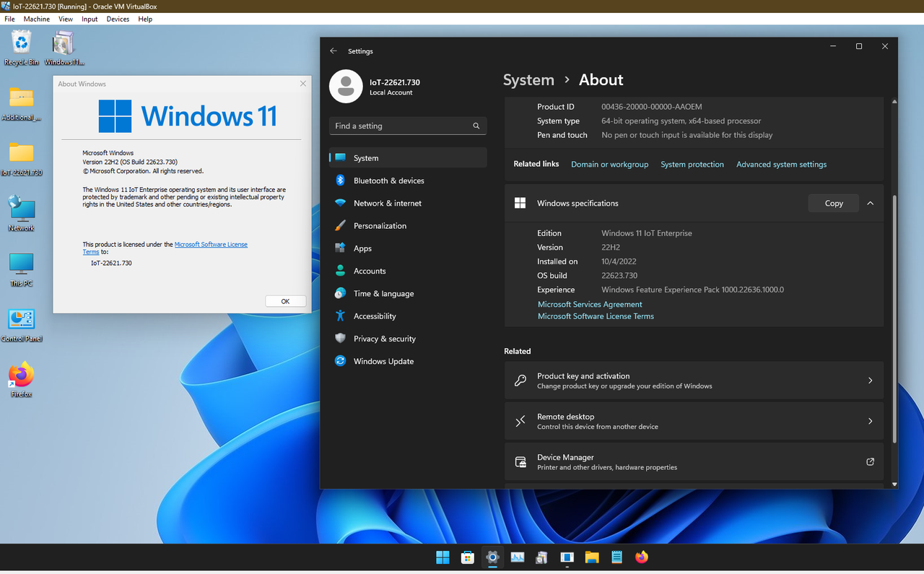Open VirtualBox Help menu
Image resolution: width=924 pixels, height=574 pixels.
pyautogui.click(x=145, y=19)
